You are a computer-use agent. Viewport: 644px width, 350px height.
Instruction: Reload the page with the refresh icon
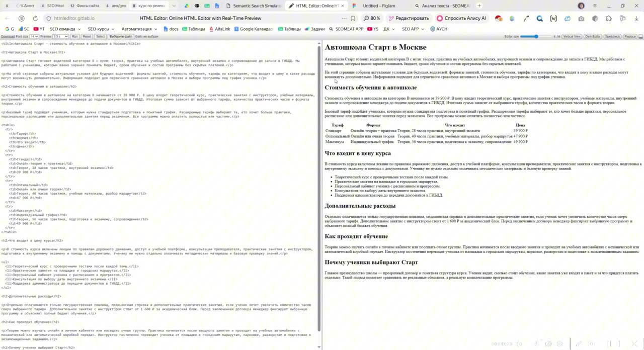click(35, 18)
